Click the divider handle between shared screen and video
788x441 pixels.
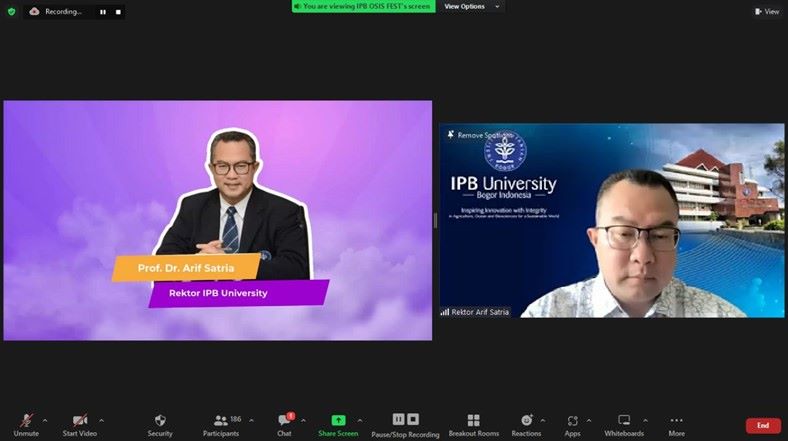[435, 220]
